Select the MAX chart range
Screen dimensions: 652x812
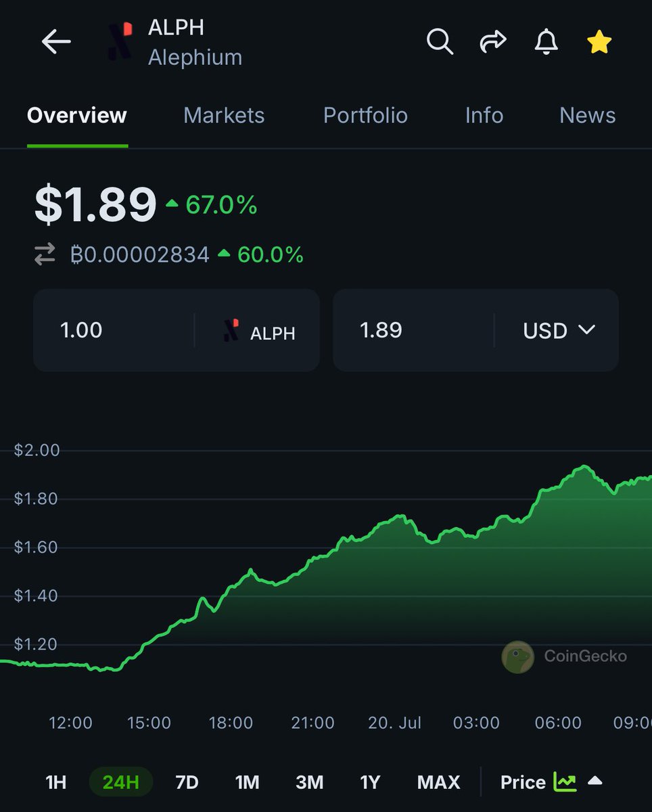pos(438,782)
